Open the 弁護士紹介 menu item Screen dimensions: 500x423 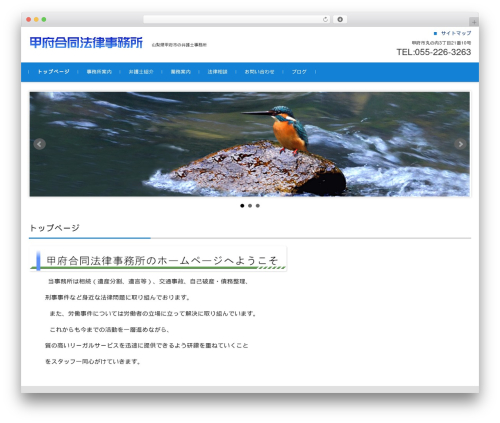[141, 72]
